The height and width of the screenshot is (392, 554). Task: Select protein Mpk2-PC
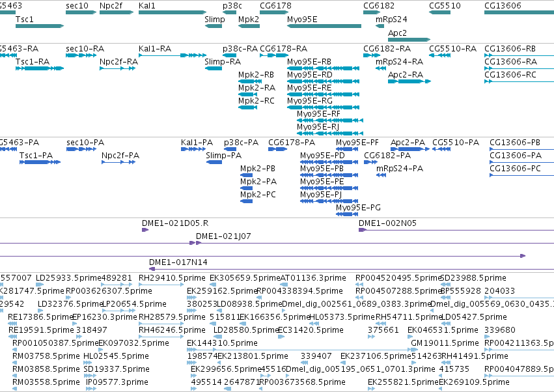coord(246,201)
